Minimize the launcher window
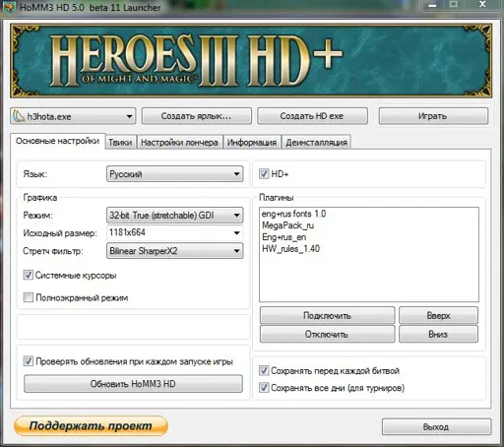The width and height of the screenshot is (504, 447). pyautogui.click(x=432, y=5)
